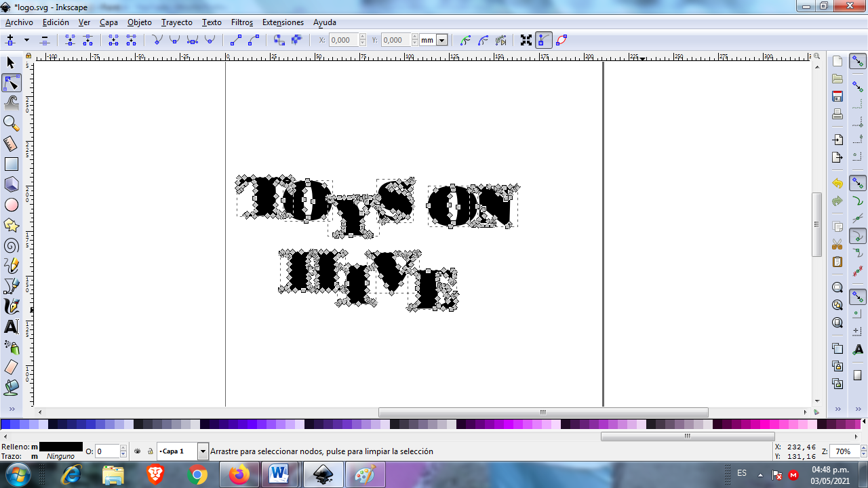Expand snap bar overflow chevron

tap(858, 409)
